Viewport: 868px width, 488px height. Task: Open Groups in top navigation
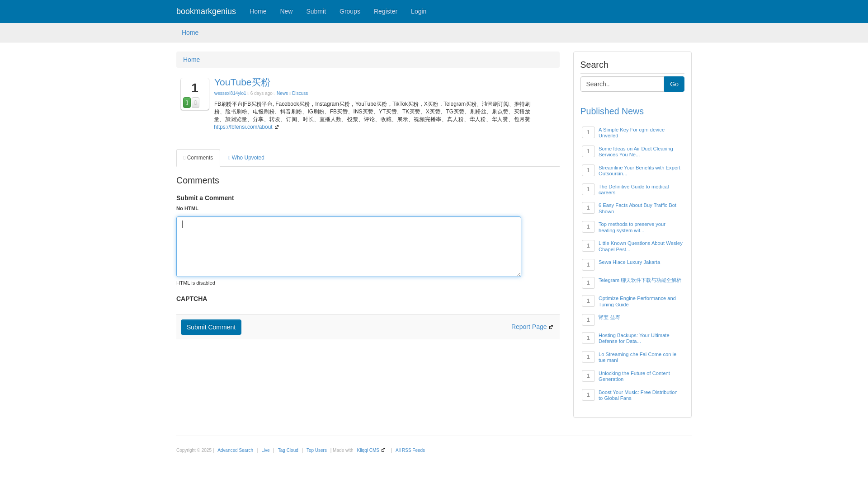pyautogui.click(x=349, y=11)
